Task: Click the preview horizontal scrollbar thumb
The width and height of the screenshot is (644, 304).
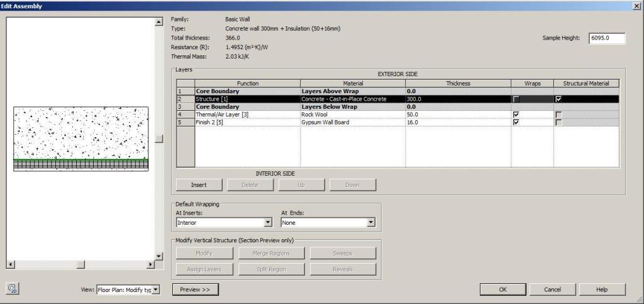Action: coord(80,265)
